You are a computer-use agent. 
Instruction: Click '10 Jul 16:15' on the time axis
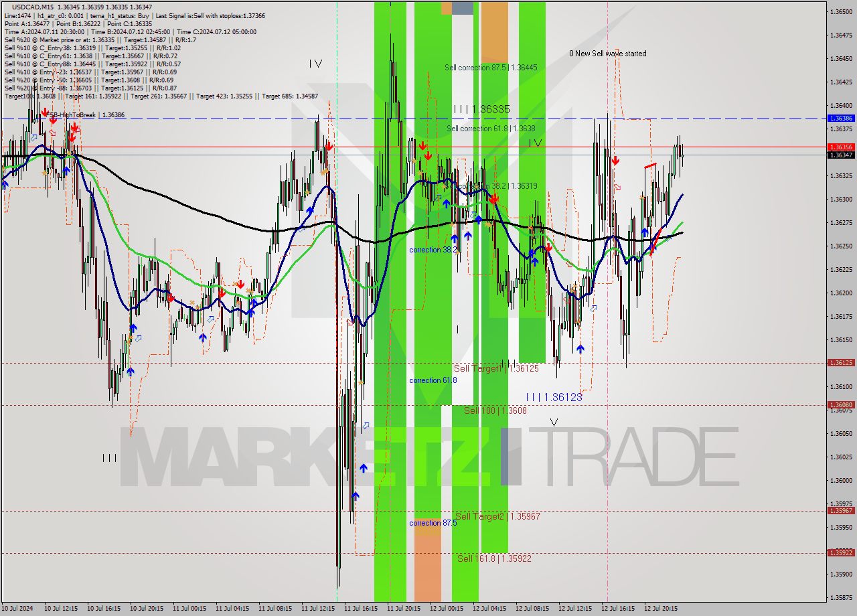104,609
